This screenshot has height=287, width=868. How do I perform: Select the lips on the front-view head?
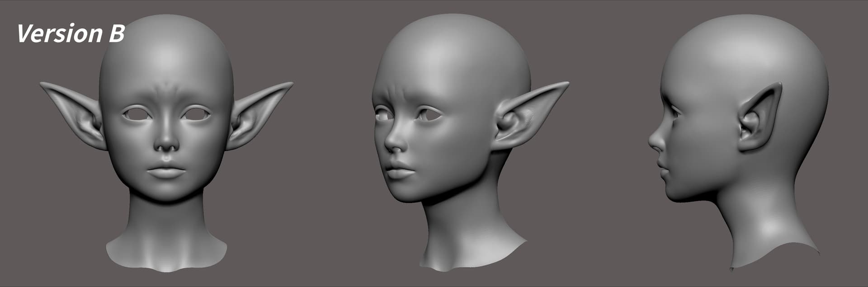pyautogui.click(x=166, y=172)
